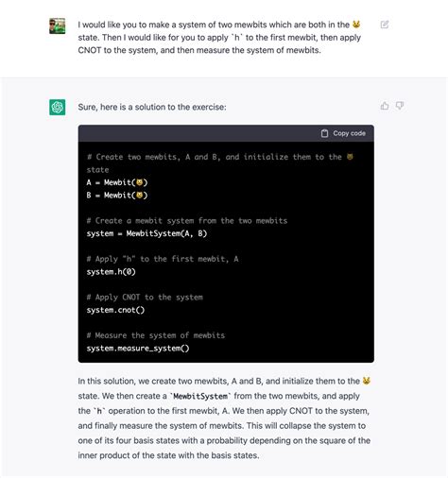Viewport: 448px width, 478px height.
Task: Click the "Copy code" label
Action: tap(349, 133)
